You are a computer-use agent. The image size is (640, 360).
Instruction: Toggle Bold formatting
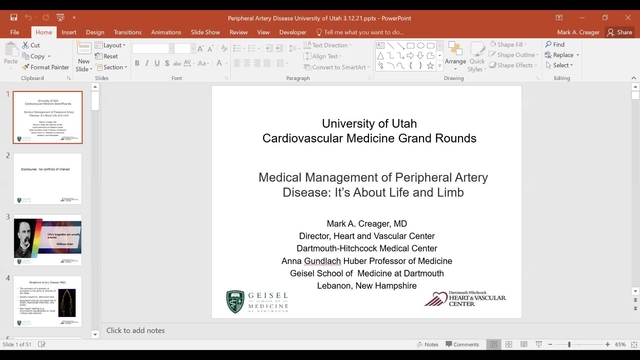[x=137, y=63]
